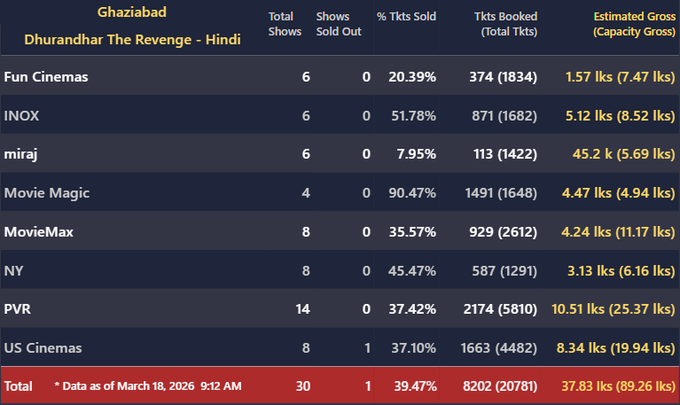Click the Shows Sold Out column header
680x405 pixels.
[338, 24]
